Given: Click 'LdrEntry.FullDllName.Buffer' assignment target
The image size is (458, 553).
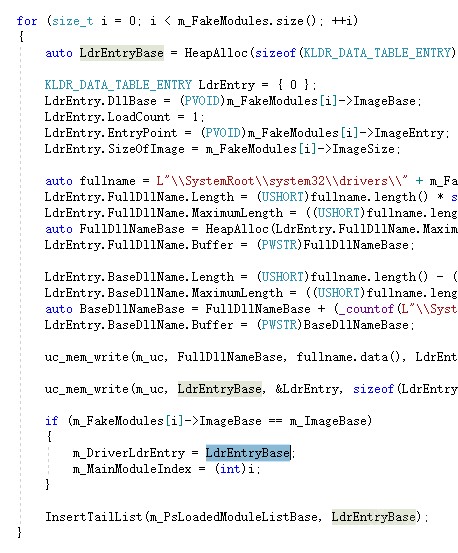Looking at the screenshot, I should point(139,245).
